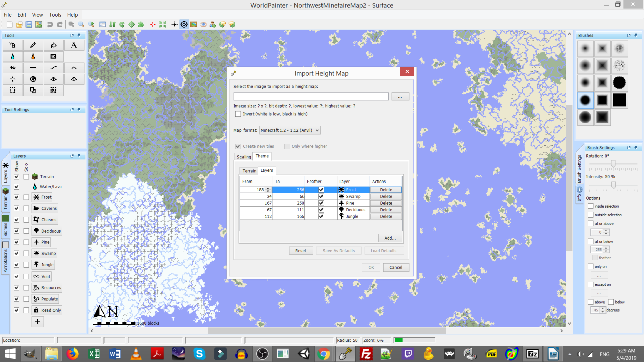The width and height of the screenshot is (644, 362).
Task: Delete the Jungle layer row
Action: click(386, 216)
